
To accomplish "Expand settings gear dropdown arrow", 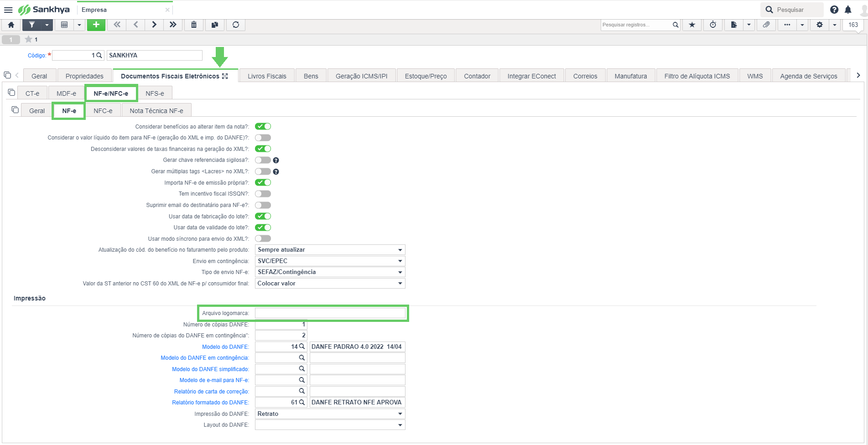I will pyautogui.click(x=835, y=25).
